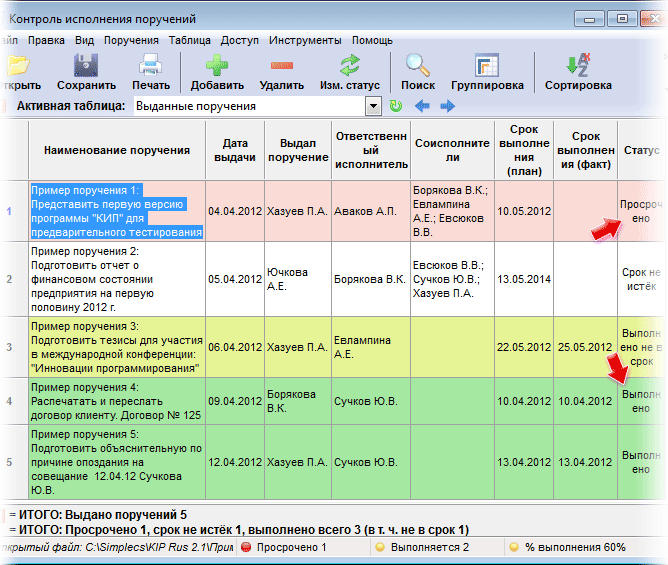Click the Изм. статус button label
Viewport: 668px width, 565px height.
[x=350, y=85]
